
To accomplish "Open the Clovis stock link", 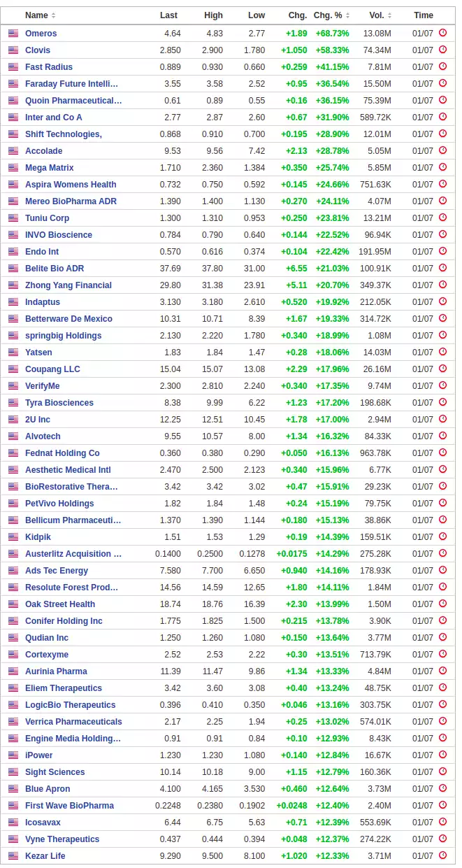I will 38,50.
